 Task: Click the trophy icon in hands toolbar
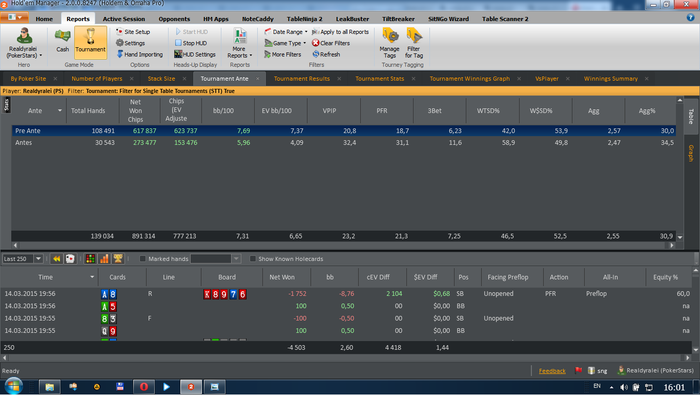pos(118,259)
